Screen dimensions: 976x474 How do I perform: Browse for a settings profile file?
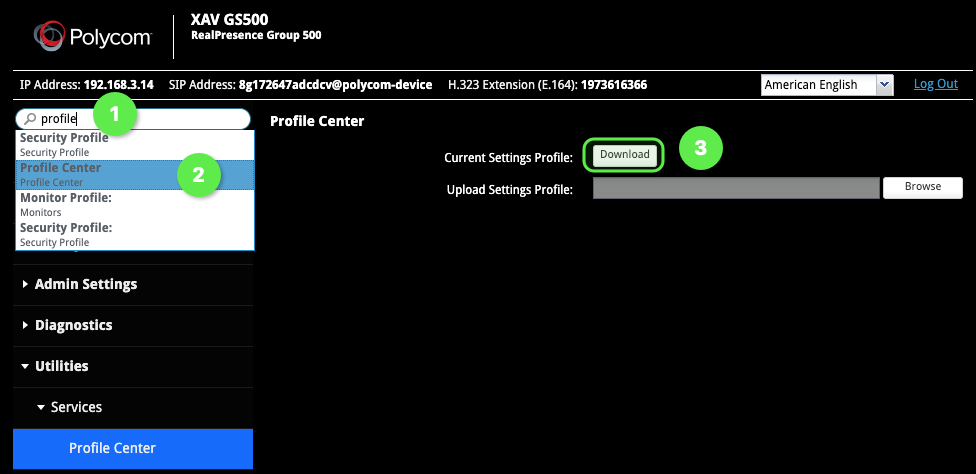pyautogui.click(x=922, y=187)
